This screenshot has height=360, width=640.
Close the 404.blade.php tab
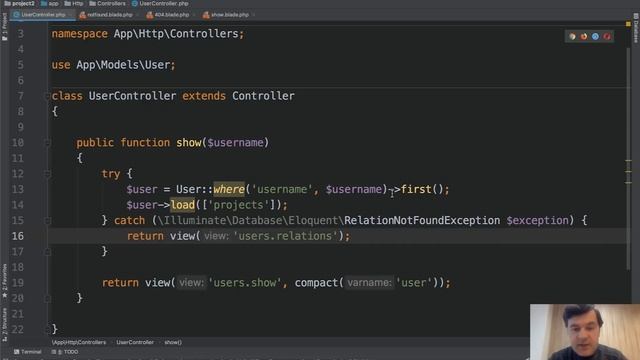pos(193,15)
